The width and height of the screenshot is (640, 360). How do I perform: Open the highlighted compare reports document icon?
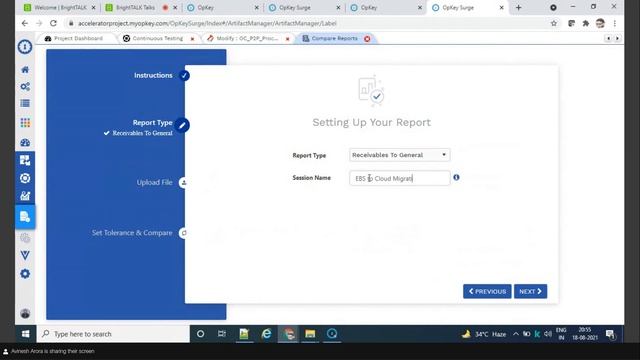[25, 217]
